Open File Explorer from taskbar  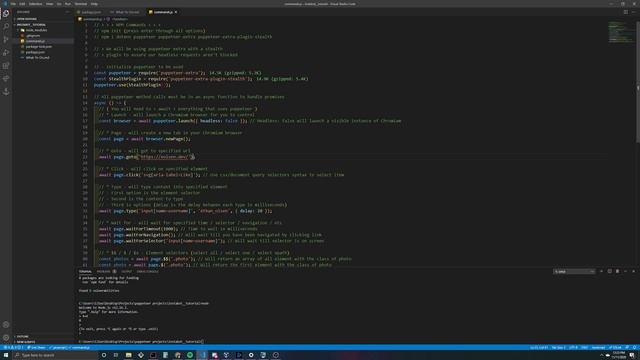pyautogui.click(x=128, y=355)
